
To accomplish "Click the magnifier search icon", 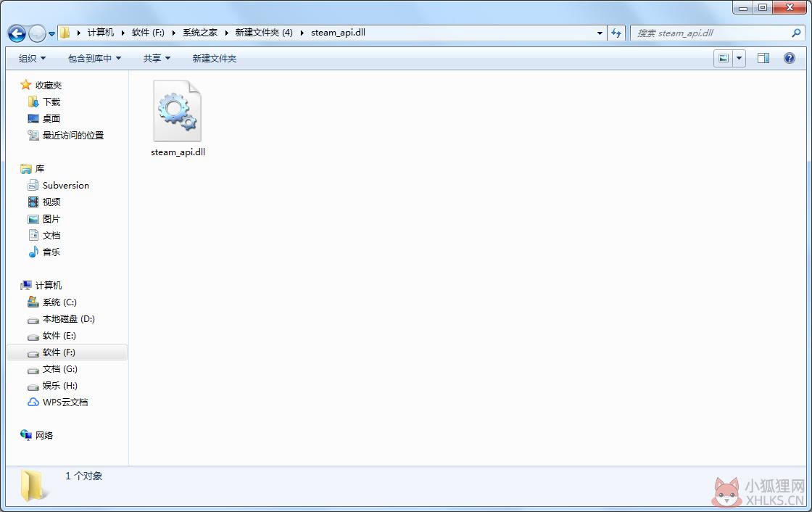I will [x=796, y=33].
